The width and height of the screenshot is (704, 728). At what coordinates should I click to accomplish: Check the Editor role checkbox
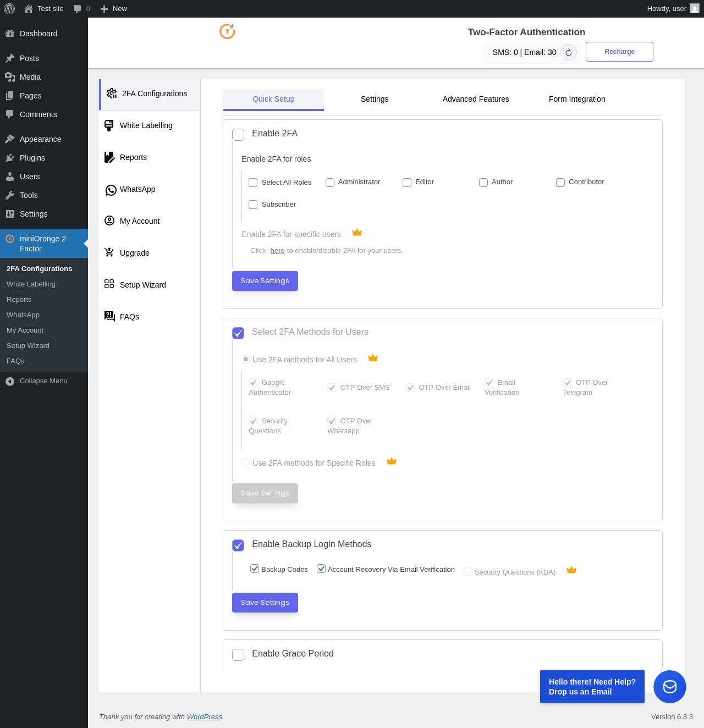click(x=407, y=183)
